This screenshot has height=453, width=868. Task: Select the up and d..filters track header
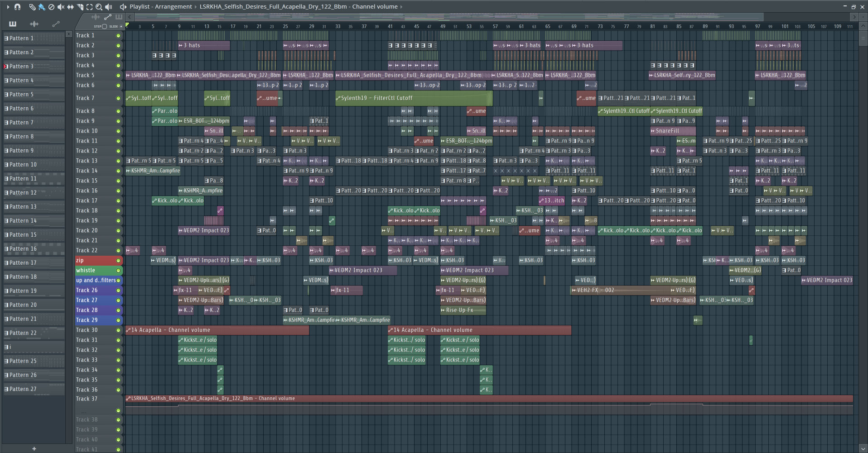coord(99,281)
